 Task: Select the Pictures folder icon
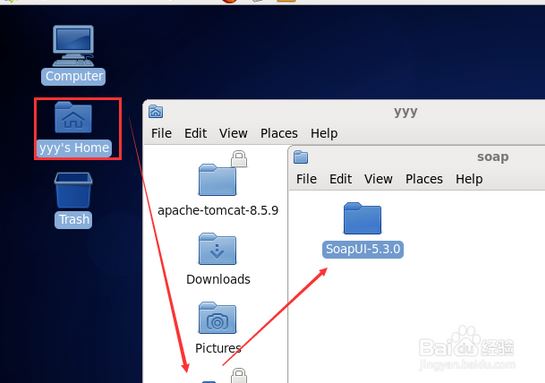point(218,318)
